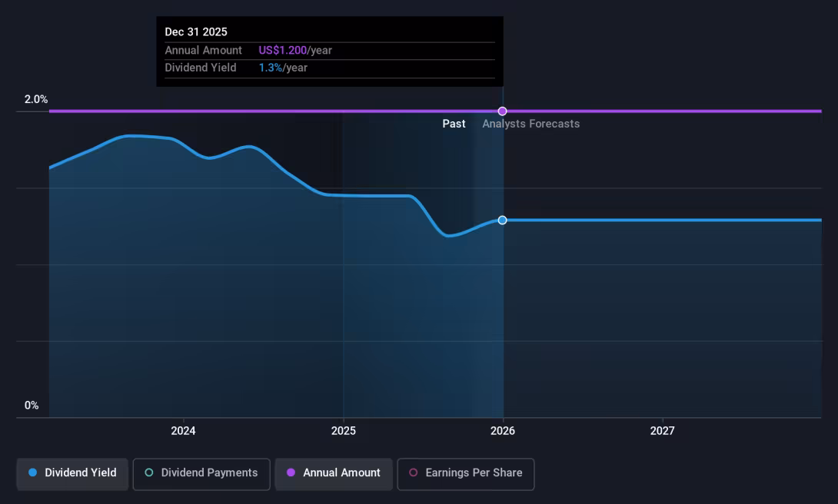Select the purple Annual Amount data point marker
The image size is (838, 504).
click(x=502, y=111)
